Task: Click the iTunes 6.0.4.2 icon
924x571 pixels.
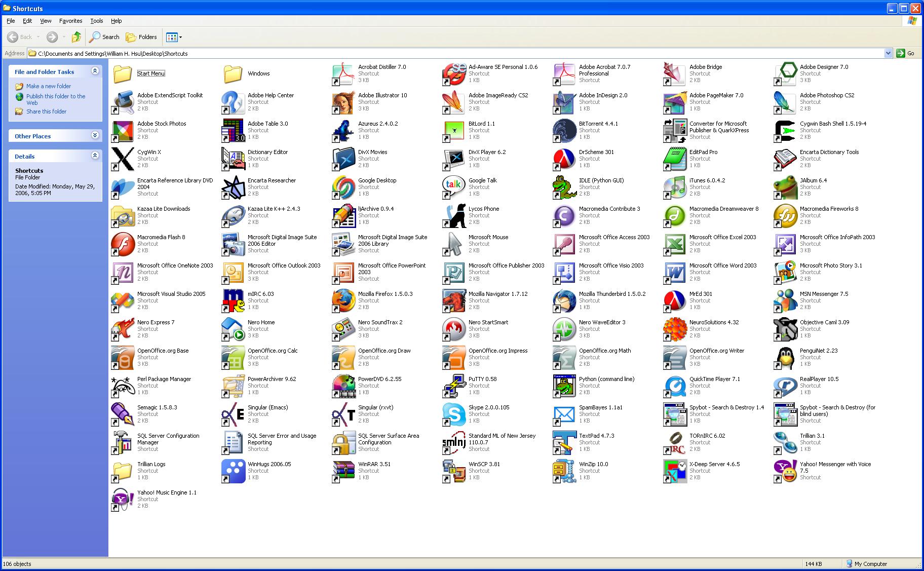Action: [675, 187]
